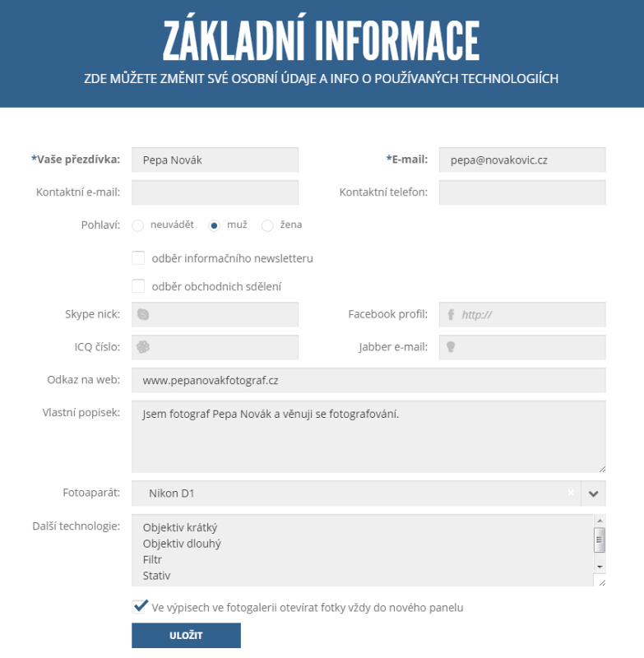Enable 'odběr informačního newsletteru' checkbox
Image resolution: width=644 pixels, height=658 pixels.
(x=138, y=258)
